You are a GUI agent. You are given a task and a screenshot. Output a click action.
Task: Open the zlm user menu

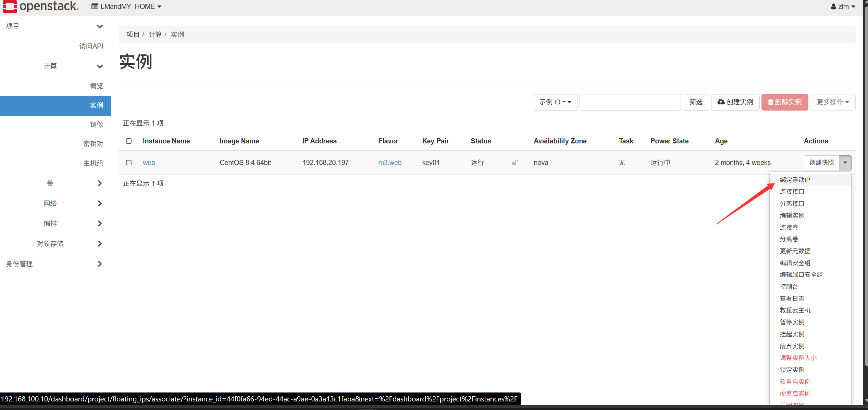(x=843, y=7)
